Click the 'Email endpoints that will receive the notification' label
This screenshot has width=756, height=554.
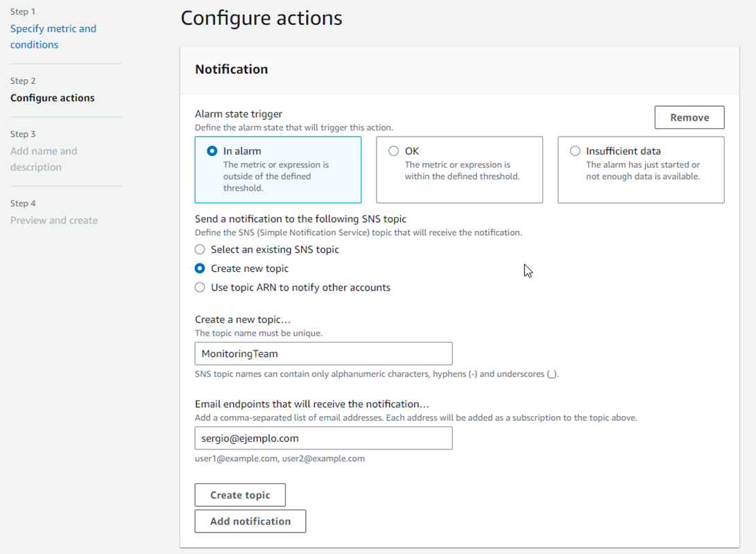[312, 404]
